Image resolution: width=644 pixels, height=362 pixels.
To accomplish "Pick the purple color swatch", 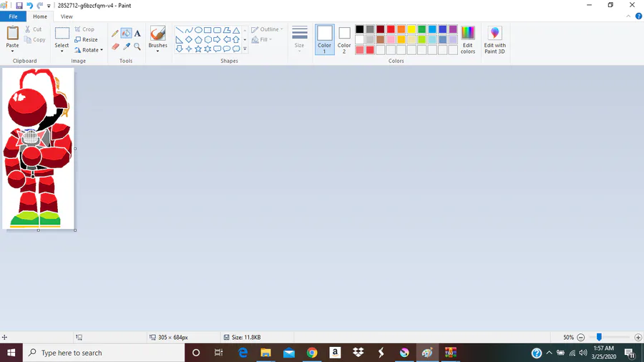I will tap(453, 29).
